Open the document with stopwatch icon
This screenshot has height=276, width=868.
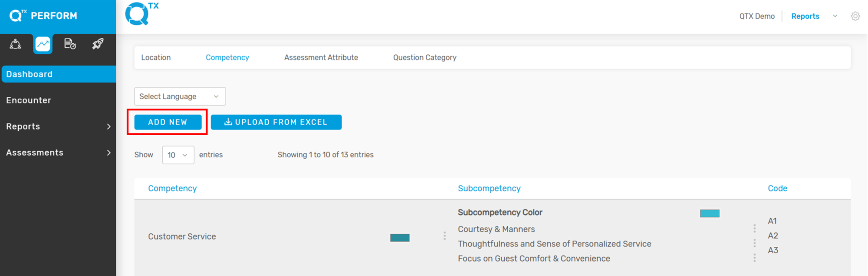(70, 44)
